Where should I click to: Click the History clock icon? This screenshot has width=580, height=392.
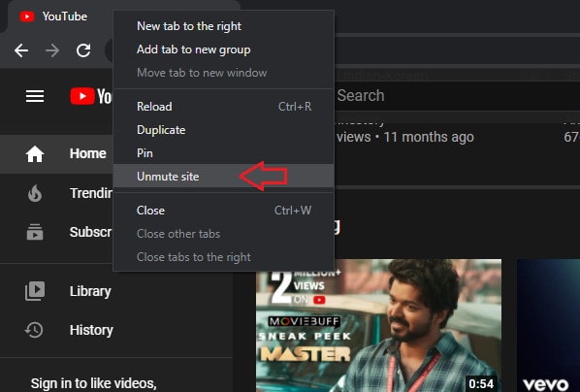tap(34, 330)
